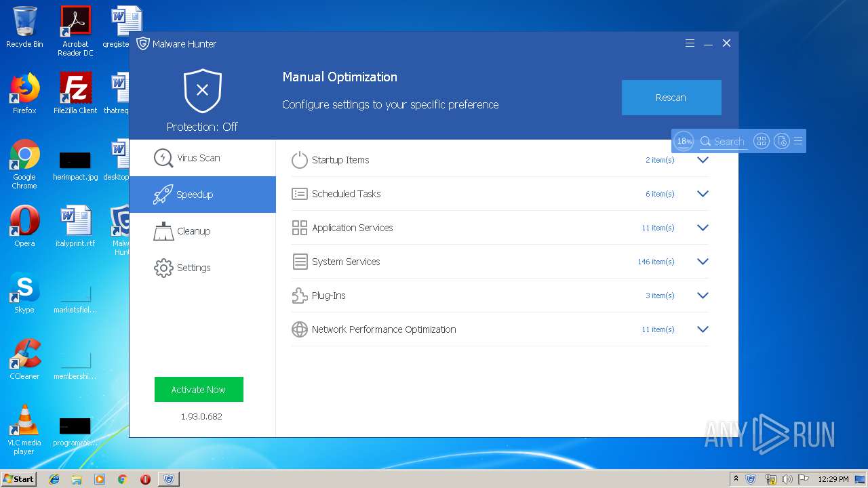Screen dimensions: 868x488
Task: Click the Activate Now button
Action: point(199,390)
